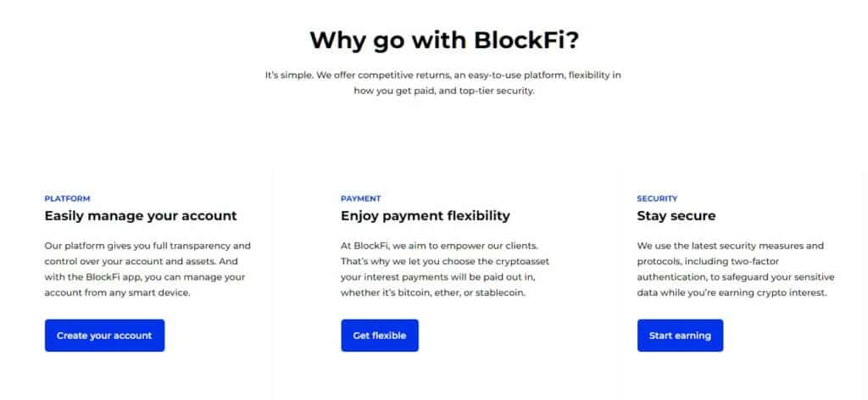
Task: Select the PLATFORM category label
Action: 68,198
